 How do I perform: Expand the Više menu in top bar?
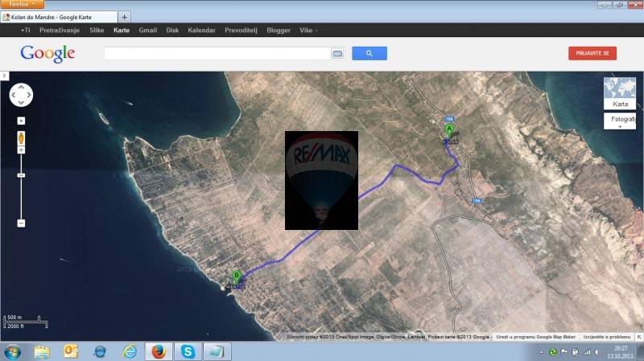click(309, 30)
